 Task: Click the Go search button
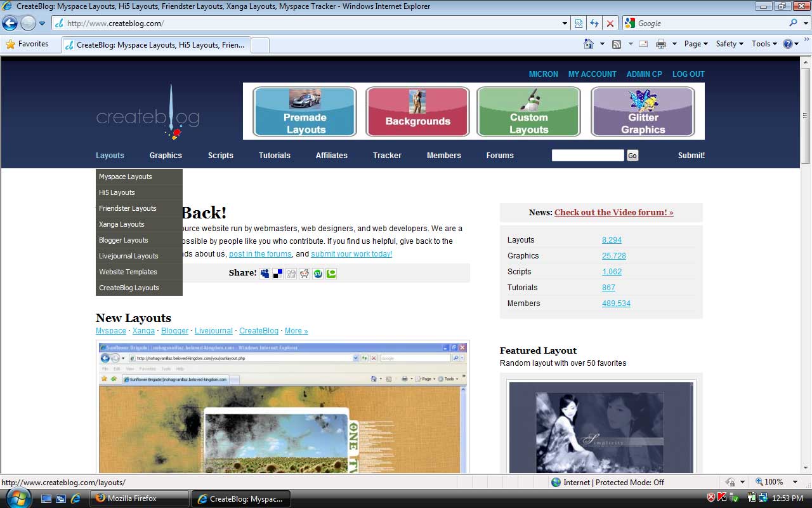tap(632, 156)
